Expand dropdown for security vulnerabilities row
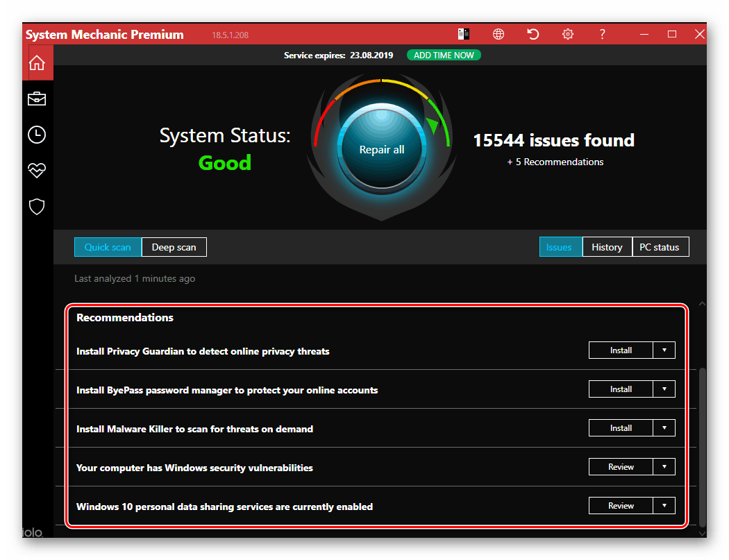The width and height of the screenshot is (729, 560). [x=664, y=466]
